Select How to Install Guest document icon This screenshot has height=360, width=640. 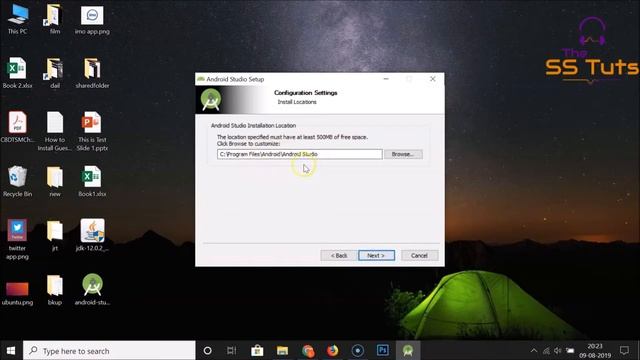pyautogui.click(x=55, y=131)
